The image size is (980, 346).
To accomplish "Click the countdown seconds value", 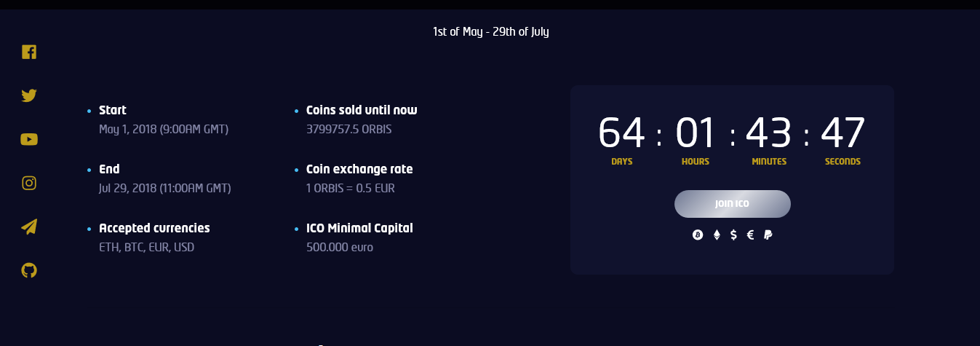I will (x=842, y=133).
